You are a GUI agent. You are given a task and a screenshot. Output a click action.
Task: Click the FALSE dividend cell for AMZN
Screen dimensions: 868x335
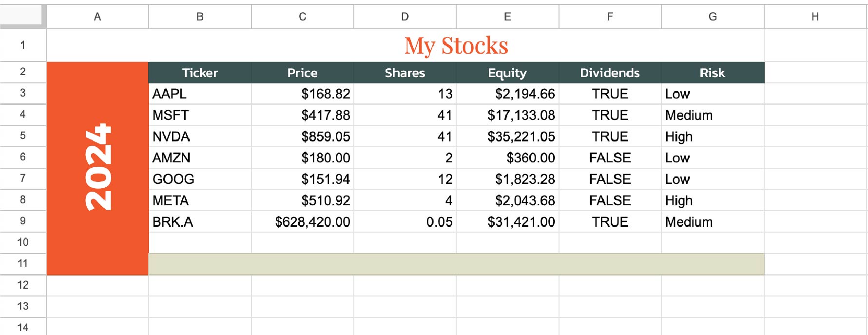pyautogui.click(x=610, y=158)
